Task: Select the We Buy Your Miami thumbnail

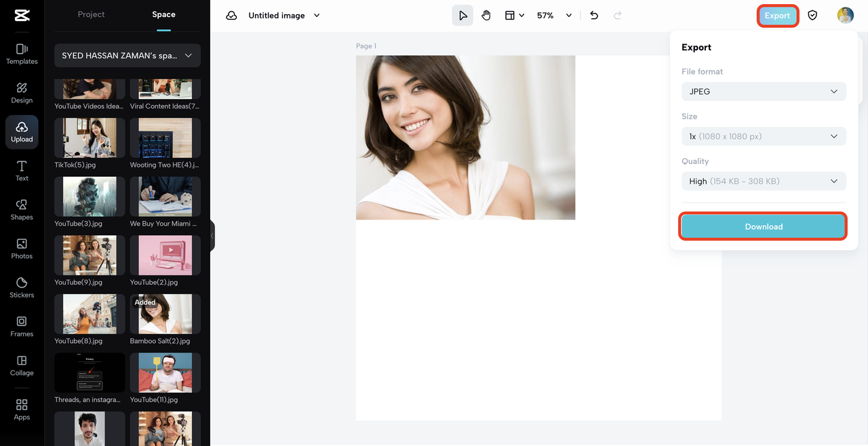Action: (165, 197)
